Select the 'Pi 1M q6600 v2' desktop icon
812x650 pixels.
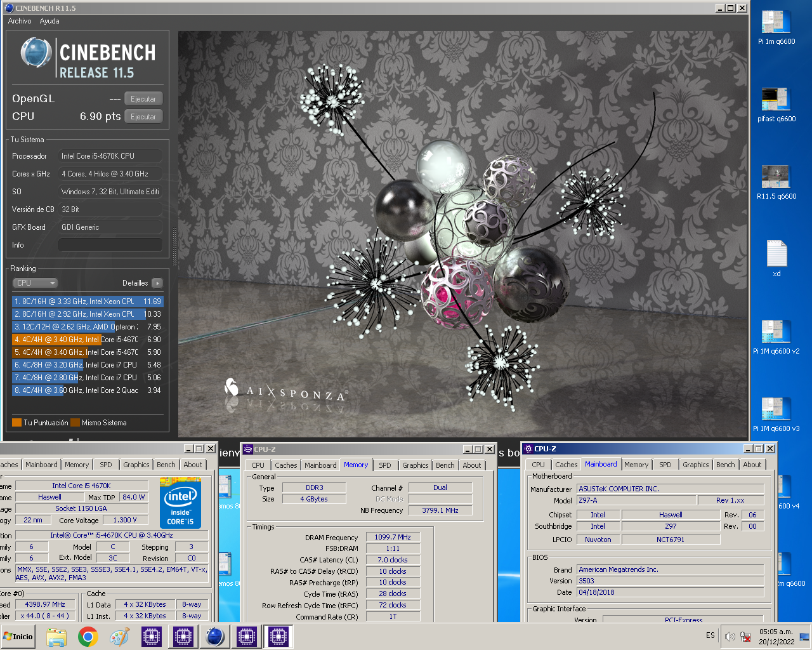pos(776,338)
